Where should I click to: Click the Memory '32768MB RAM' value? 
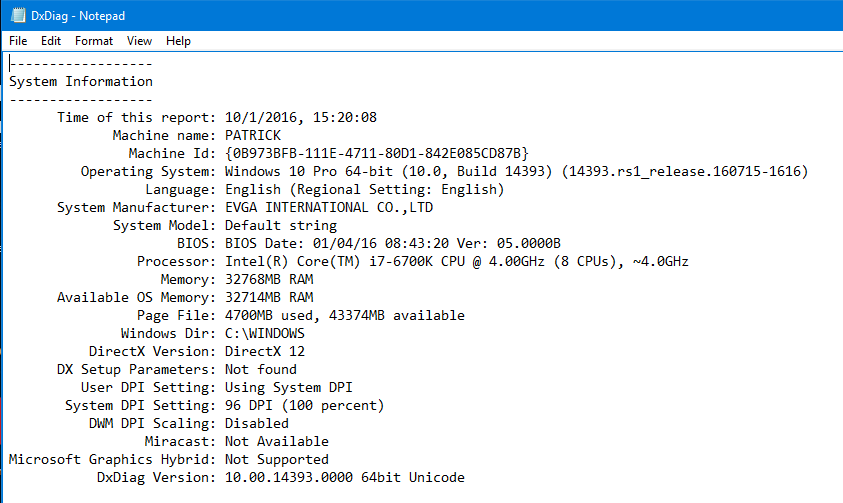(269, 279)
